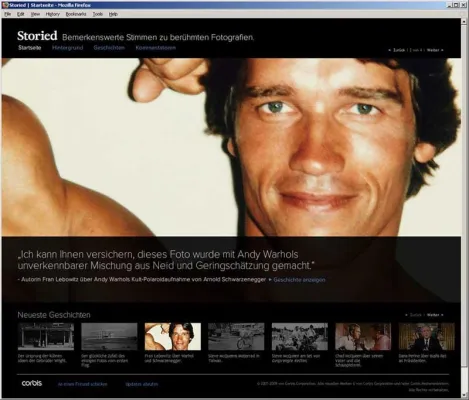Open the Gebrüder Wright storefront thumbnail

[x=46, y=336]
